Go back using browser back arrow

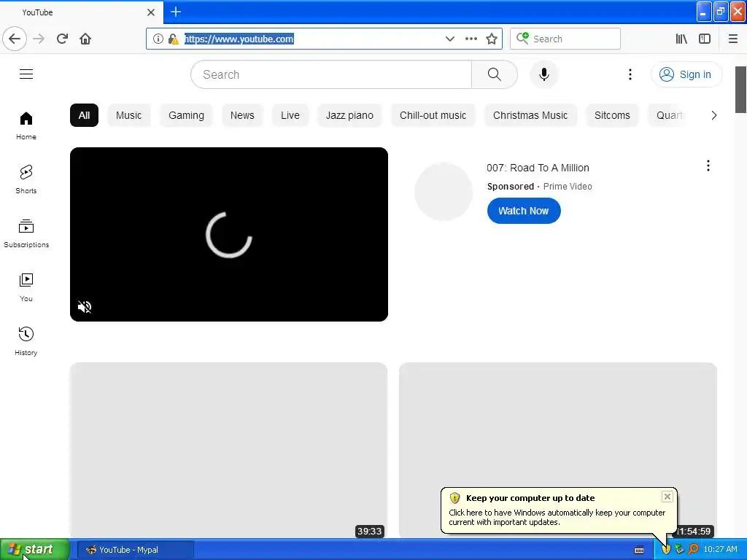(15, 39)
